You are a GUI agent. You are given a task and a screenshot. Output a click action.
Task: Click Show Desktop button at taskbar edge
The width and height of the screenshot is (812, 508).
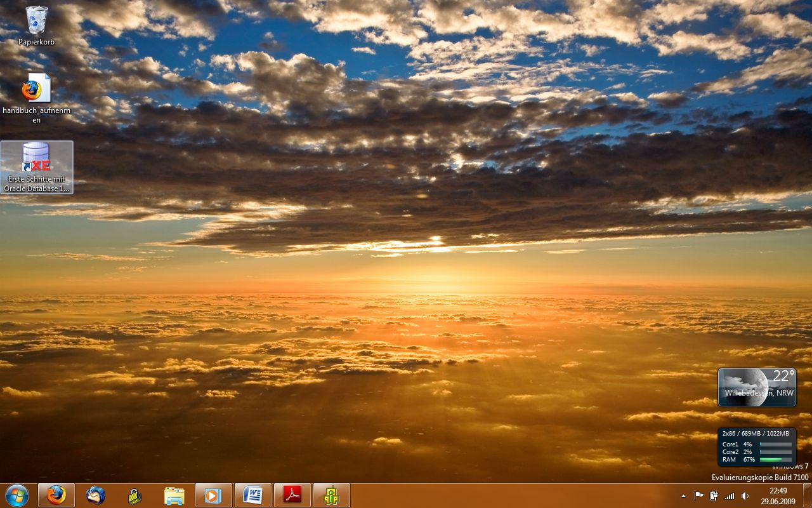pos(807,495)
